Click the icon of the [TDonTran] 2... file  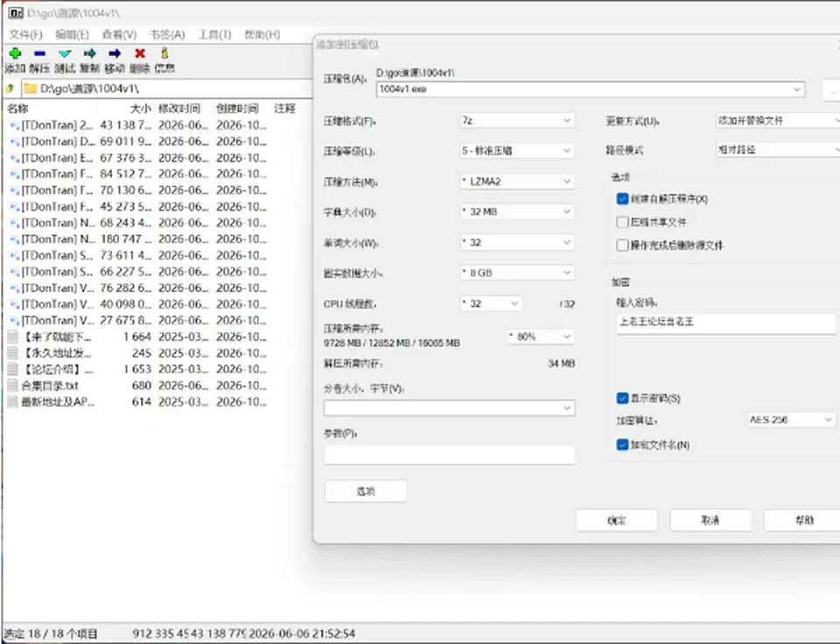(15, 125)
